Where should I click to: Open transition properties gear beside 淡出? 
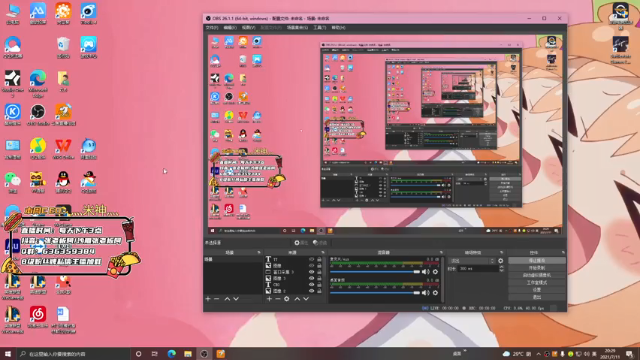[x=501, y=260]
